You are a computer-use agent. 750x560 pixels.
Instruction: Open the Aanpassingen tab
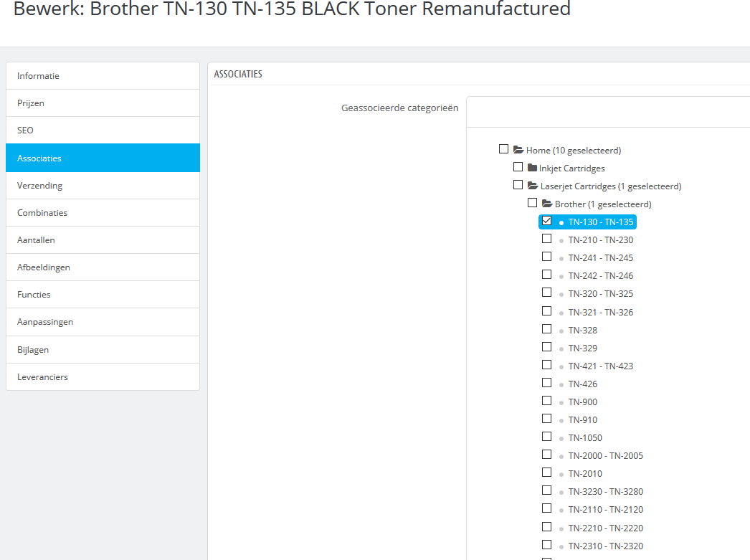tap(103, 322)
